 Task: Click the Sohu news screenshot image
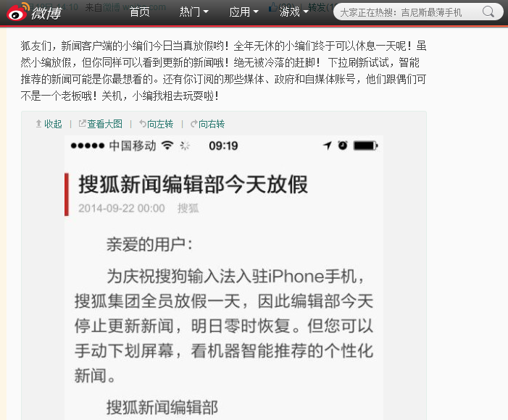click(x=224, y=278)
